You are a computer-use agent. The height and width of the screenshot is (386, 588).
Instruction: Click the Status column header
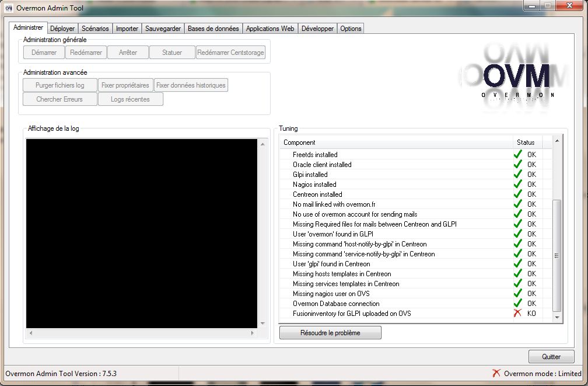click(527, 142)
